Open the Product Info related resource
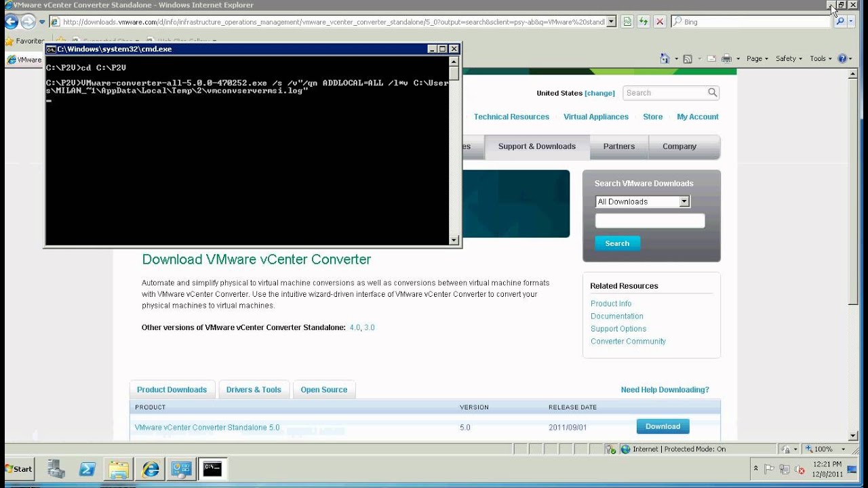This screenshot has height=488, width=868. pos(611,304)
